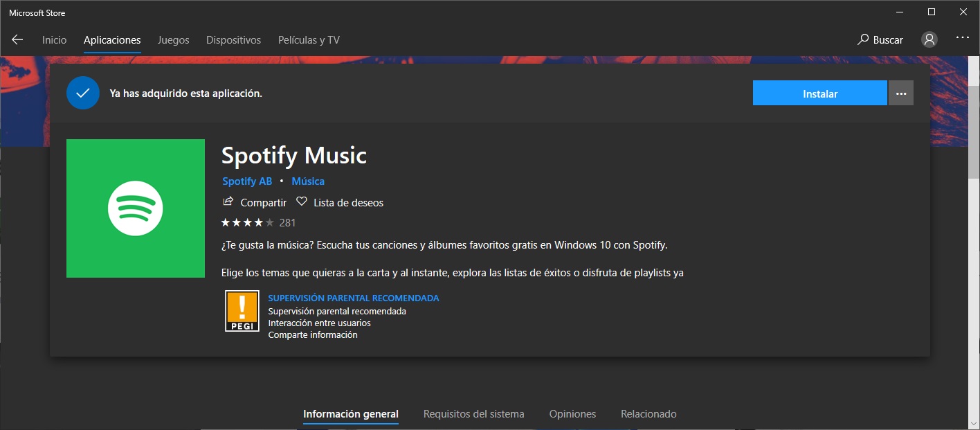
Task: Go to Películas y TV tab
Action: coord(309,40)
